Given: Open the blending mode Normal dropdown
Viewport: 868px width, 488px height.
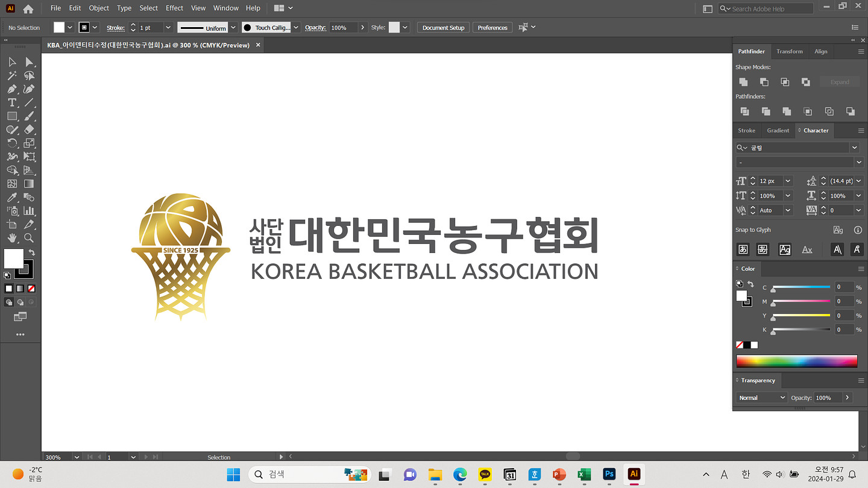Looking at the screenshot, I should point(762,398).
